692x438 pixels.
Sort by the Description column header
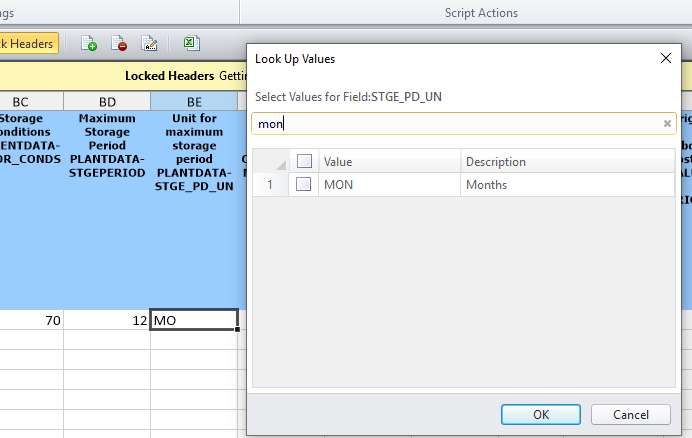[565, 161]
